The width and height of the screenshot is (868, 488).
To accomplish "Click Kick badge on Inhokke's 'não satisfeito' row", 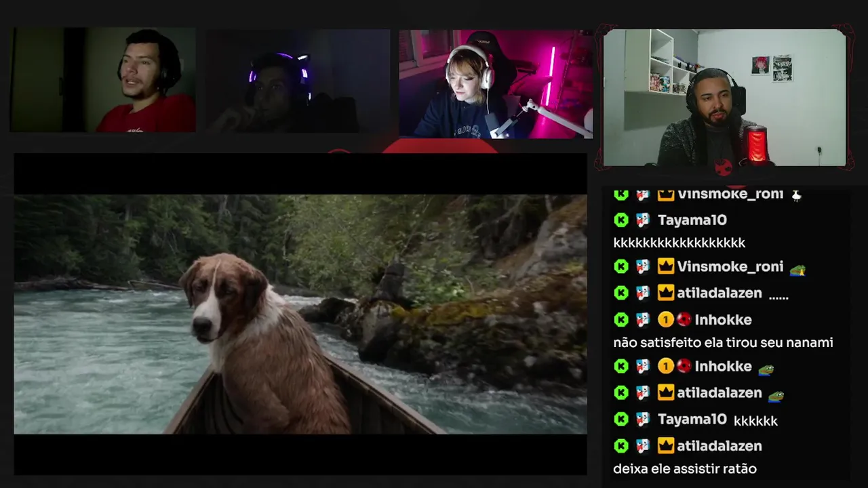I will 621,319.
